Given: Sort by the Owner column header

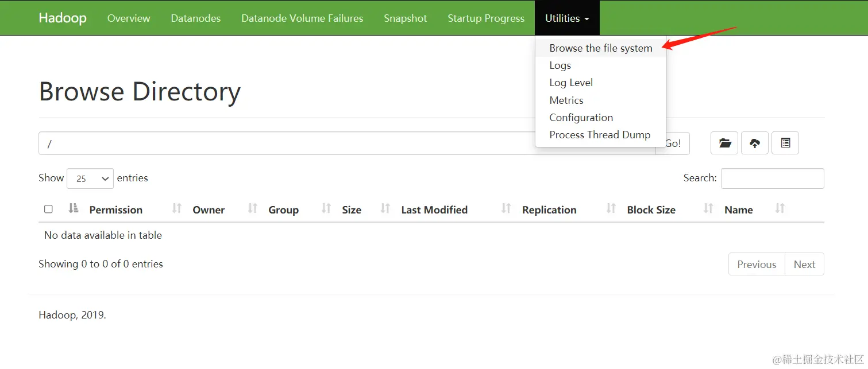Looking at the screenshot, I should [209, 209].
